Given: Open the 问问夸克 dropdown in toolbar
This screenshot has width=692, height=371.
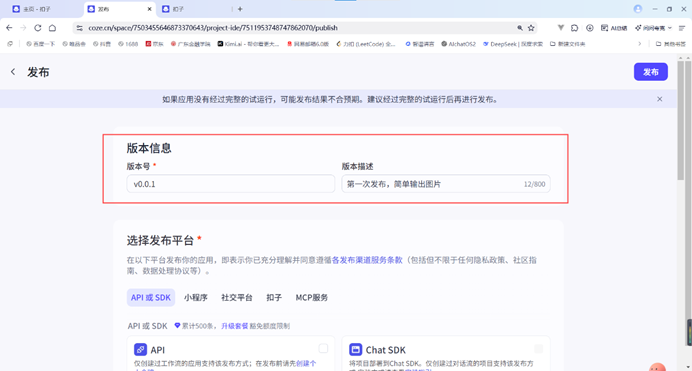Looking at the screenshot, I should (x=654, y=28).
